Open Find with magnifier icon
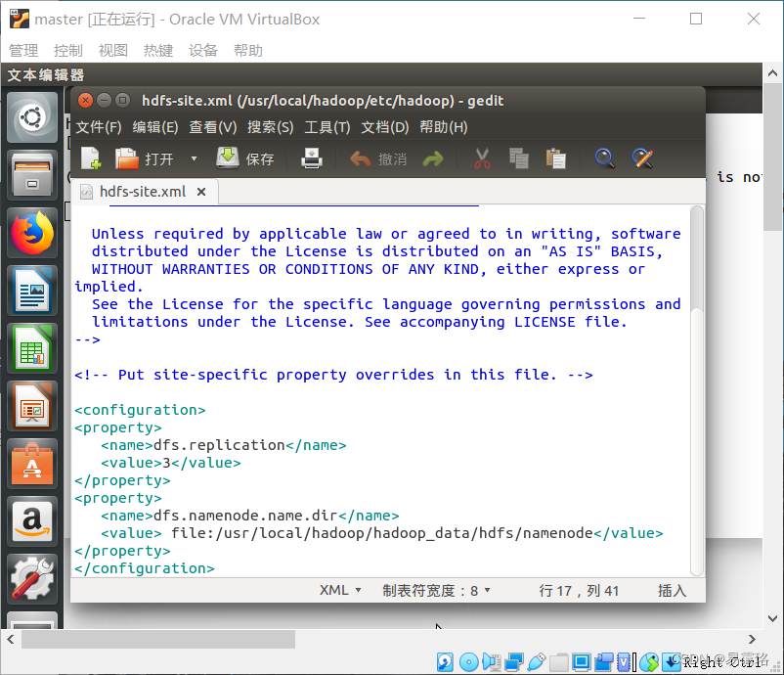The width and height of the screenshot is (784, 675). click(604, 158)
